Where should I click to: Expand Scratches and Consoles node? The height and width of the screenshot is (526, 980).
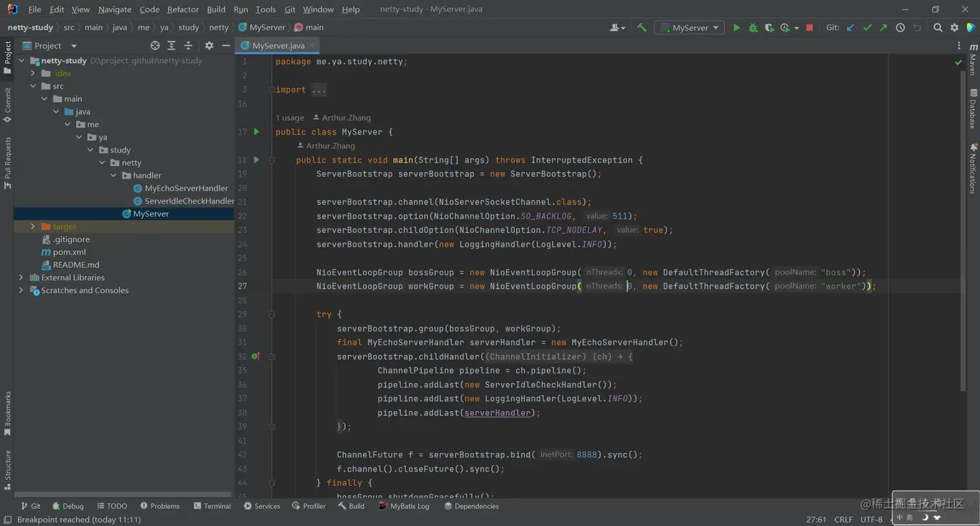tap(21, 291)
